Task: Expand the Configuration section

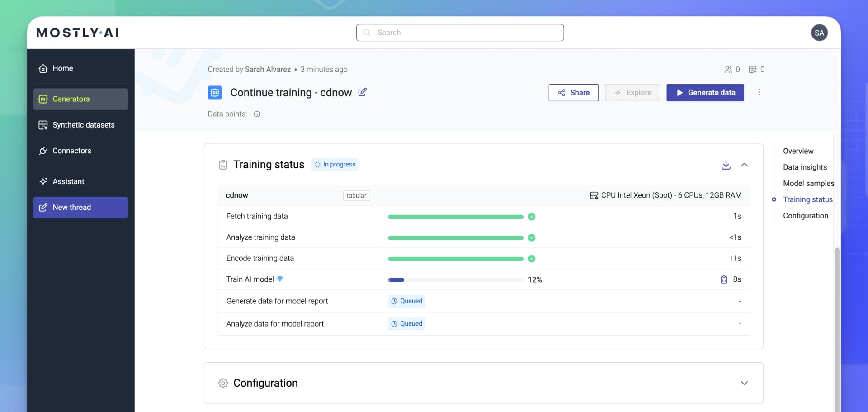Action: (x=744, y=383)
